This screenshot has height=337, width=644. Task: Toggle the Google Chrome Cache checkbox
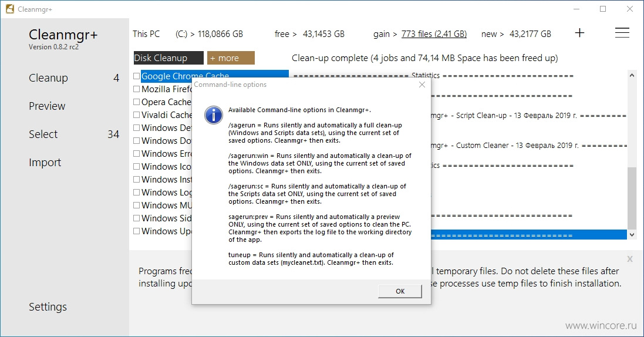(x=136, y=76)
